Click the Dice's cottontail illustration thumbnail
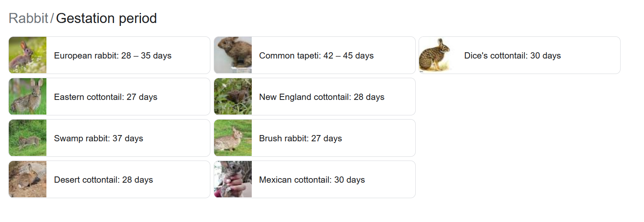The height and width of the screenshot is (222, 644). (x=438, y=55)
